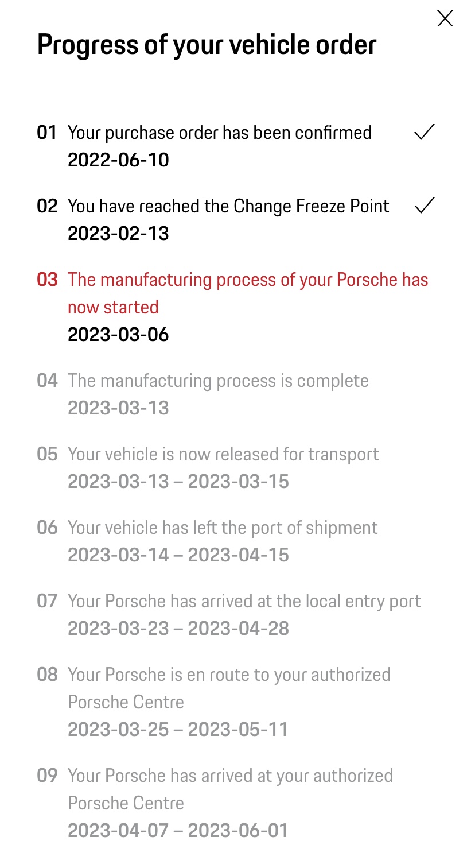Click 'Your vehicle has left the port of shipment'
This screenshot has width=475, height=868.
tap(223, 528)
